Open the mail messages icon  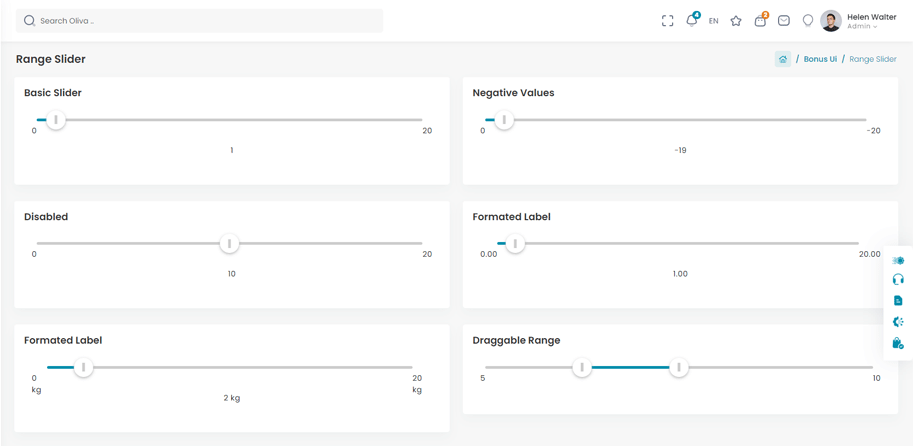click(x=784, y=21)
